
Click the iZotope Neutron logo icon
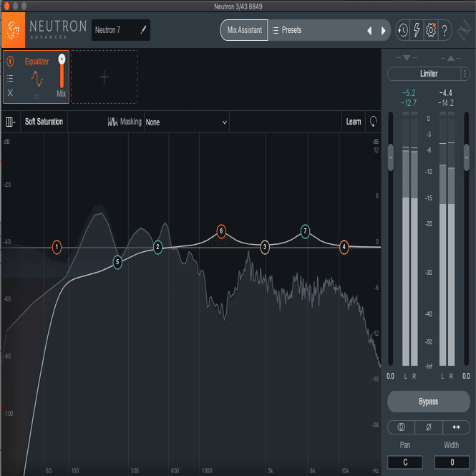(13, 30)
